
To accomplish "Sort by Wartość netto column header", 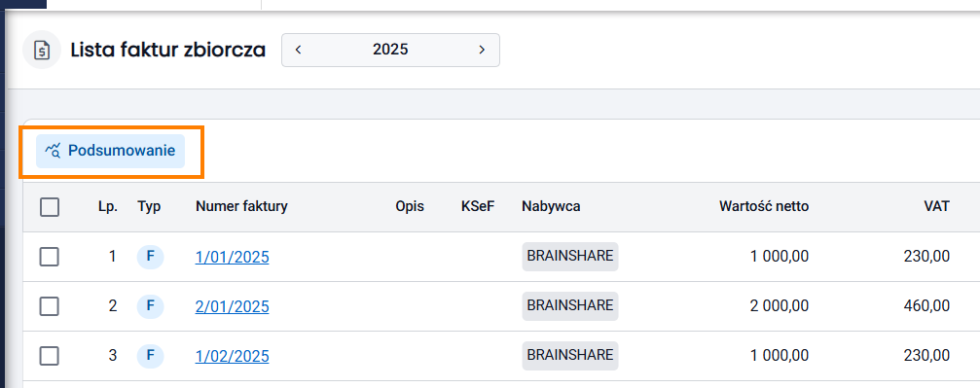I will click(x=764, y=206).
